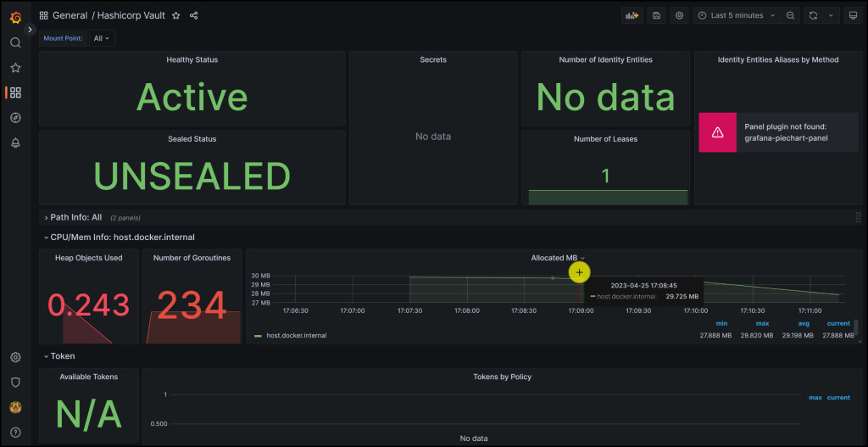This screenshot has height=447, width=868.
Task: Open Starred dashboards in sidebar
Action: click(x=15, y=68)
